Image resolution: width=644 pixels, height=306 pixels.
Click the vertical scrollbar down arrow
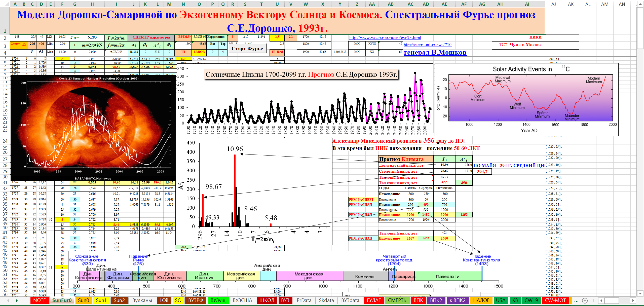coord(640,293)
